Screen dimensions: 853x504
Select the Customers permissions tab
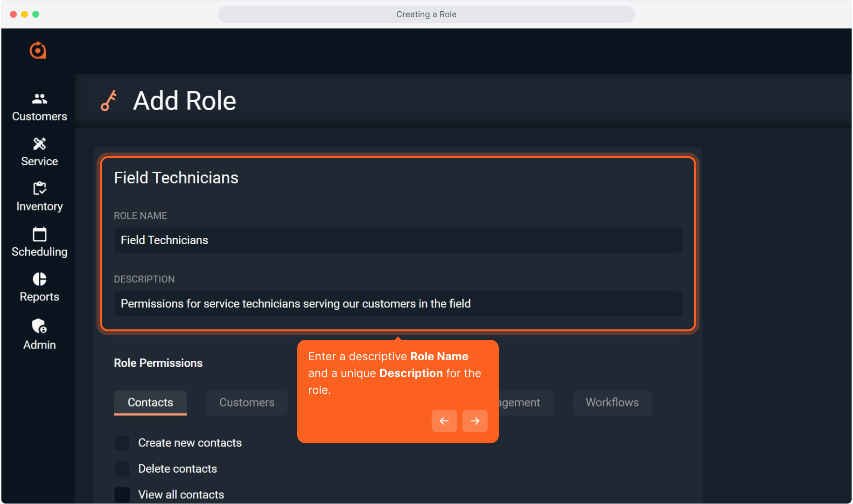(246, 403)
